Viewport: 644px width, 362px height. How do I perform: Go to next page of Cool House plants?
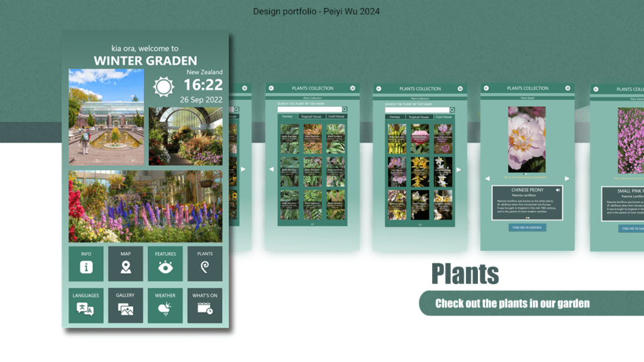pyautogui.click(x=458, y=169)
